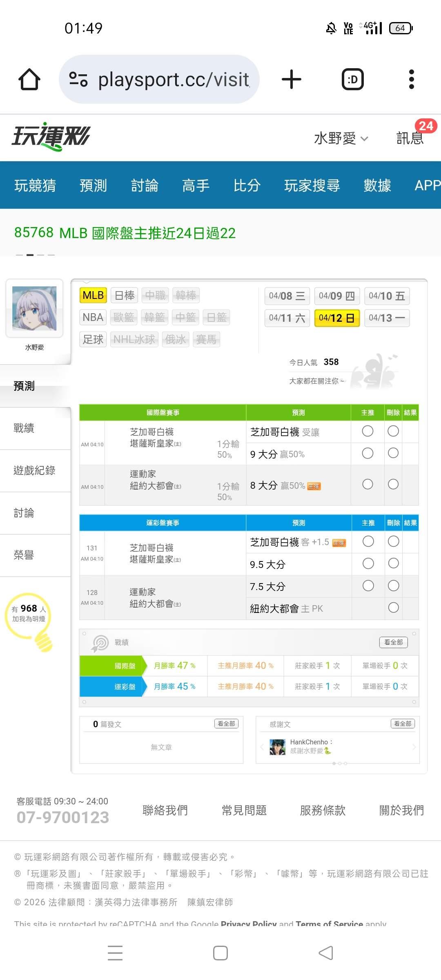Click the 水野愛 profile avatar image

tap(34, 308)
